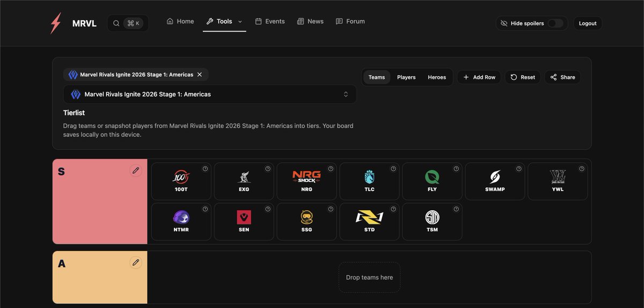The height and width of the screenshot is (308, 644).
Task: Select the SEN team logo
Action: (x=244, y=217)
